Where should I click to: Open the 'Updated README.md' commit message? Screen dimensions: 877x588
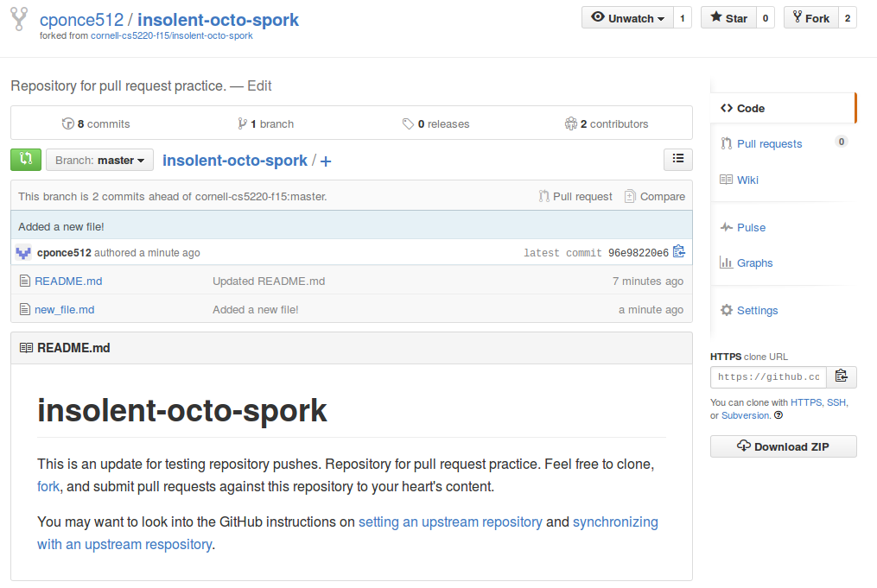point(269,281)
